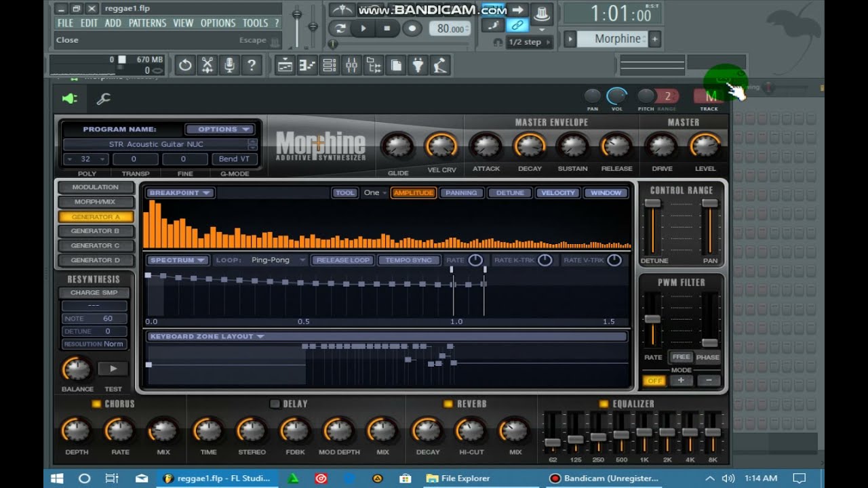The width and height of the screenshot is (868, 488).
Task: Click the metronome icon in transport panel
Action: click(x=341, y=9)
